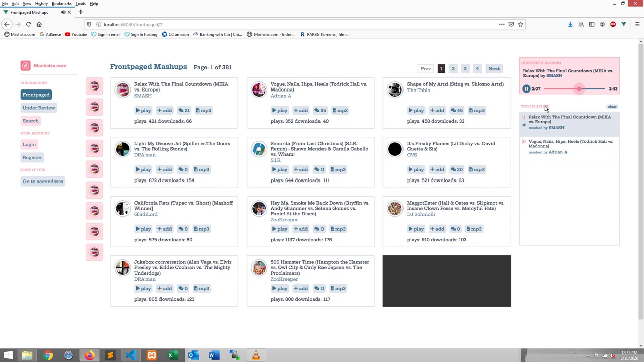Click the Mashstix.com logo icon
The image size is (644, 362).
coord(25,66)
